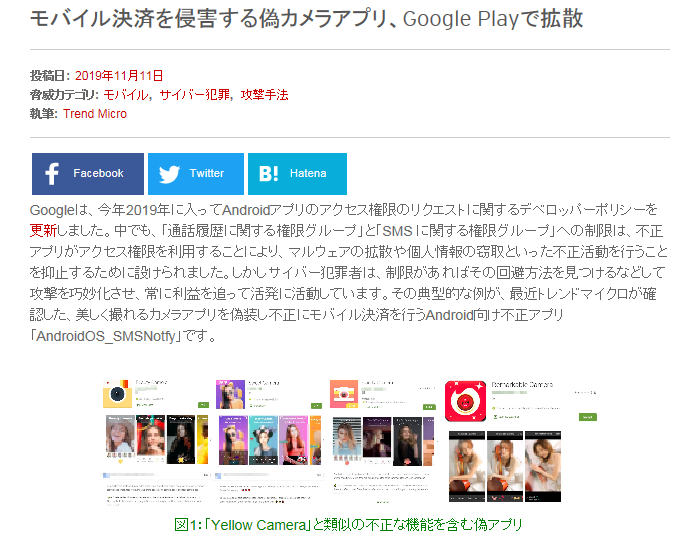Click the article headline about fake camera apps
This screenshot has width=700, height=543.
coord(306,19)
